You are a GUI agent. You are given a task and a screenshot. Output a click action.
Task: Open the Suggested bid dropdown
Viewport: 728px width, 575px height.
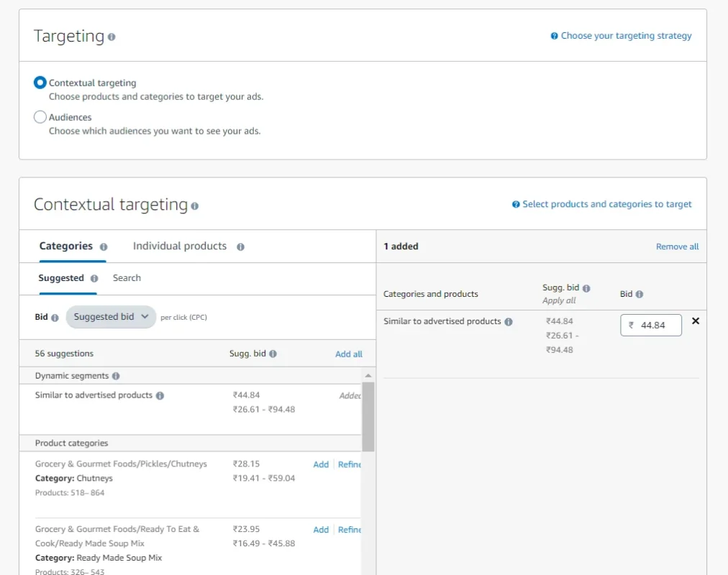[x=110, y=317]
